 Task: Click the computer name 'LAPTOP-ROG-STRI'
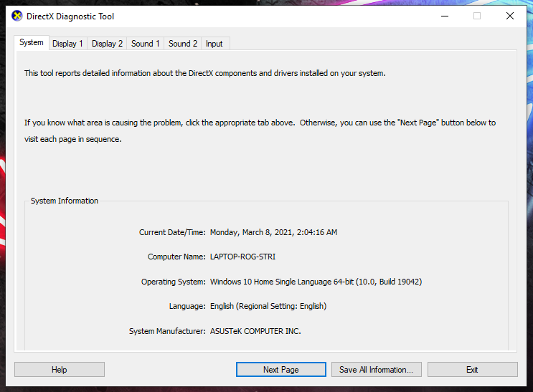[x=242, y=257]
